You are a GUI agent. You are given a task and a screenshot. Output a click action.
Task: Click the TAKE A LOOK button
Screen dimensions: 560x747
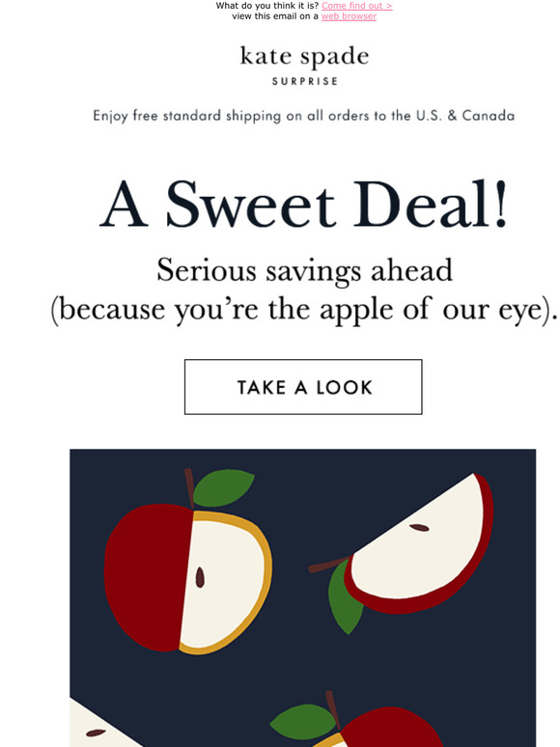tap(303, 387)
